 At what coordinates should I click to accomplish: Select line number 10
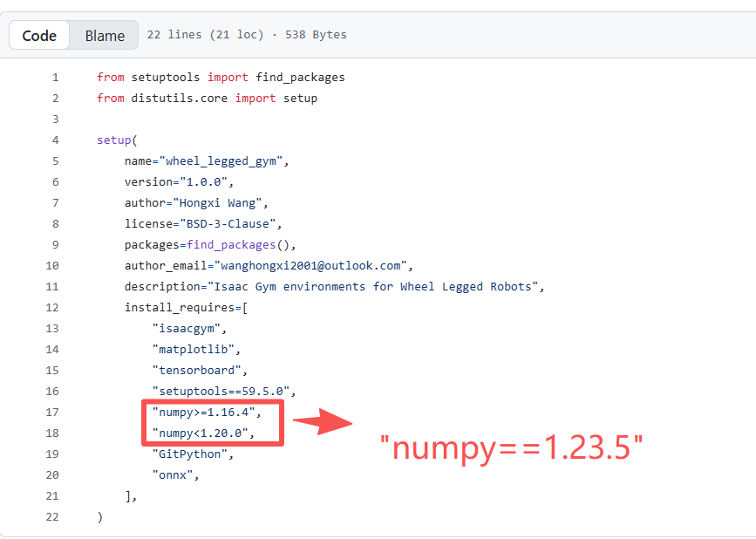52,266
